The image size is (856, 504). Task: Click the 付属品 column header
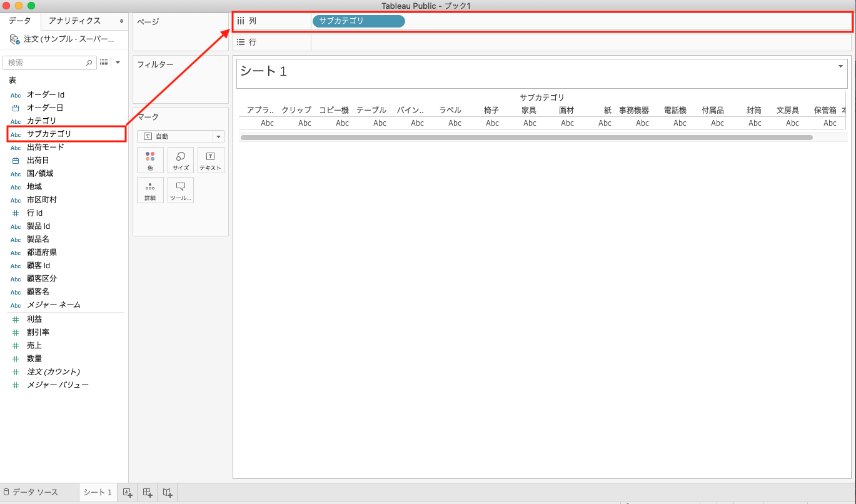(713, 110)
